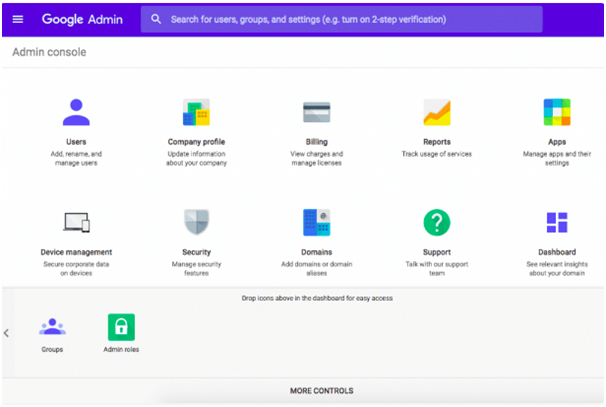This screenshot has width=606, height=407.
Task: Click the Dashboard title text
Action: (x=557, y=252)
